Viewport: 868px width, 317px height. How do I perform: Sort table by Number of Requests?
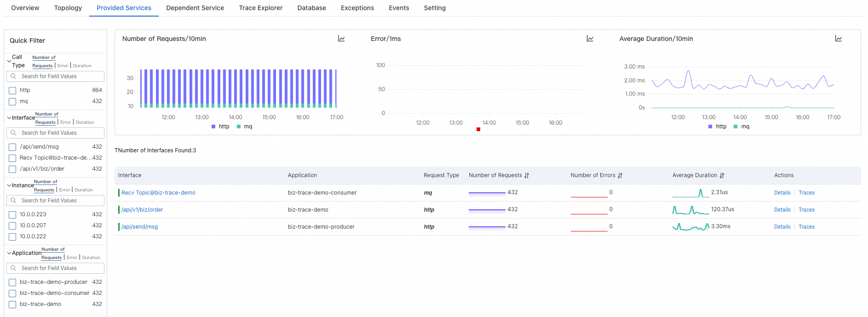point(527,175)
